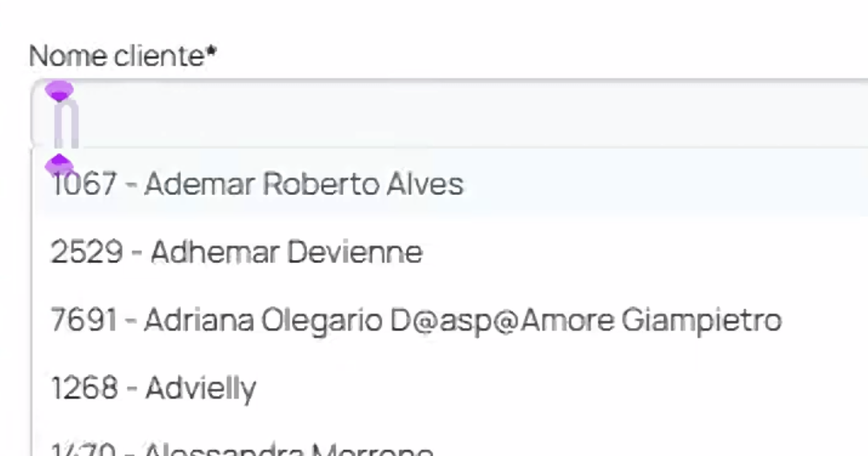Select 1067 - Ademar Roberto Alves option

click(x=257, y=184)
